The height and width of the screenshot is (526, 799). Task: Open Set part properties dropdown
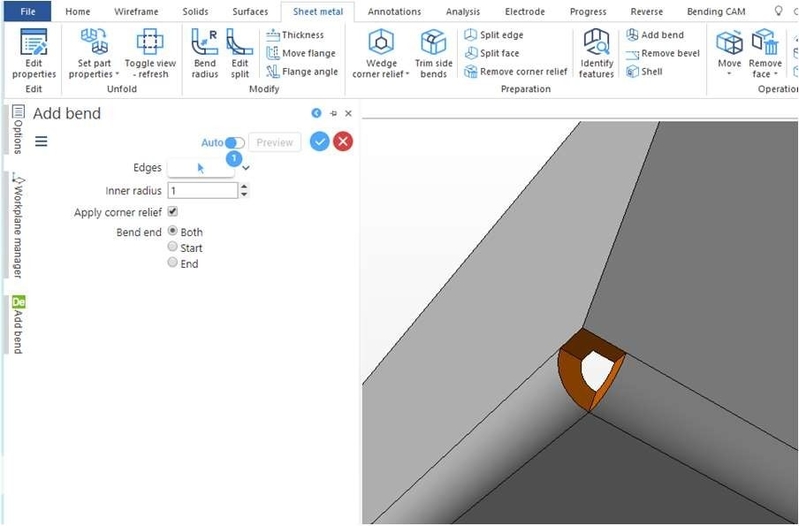point(94,74)
